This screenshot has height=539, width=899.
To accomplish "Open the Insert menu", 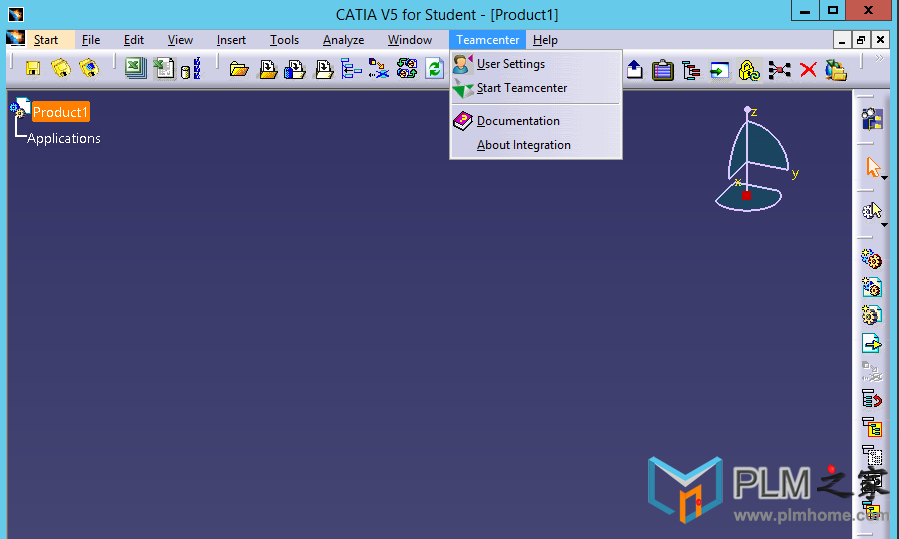I will 231,40.
